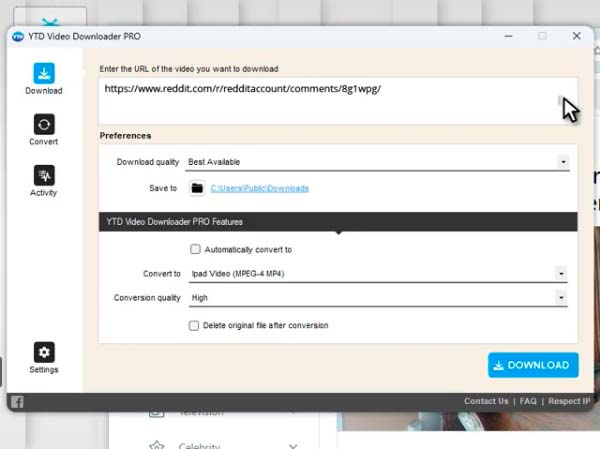Open the Convert to format dropdown

561,274
